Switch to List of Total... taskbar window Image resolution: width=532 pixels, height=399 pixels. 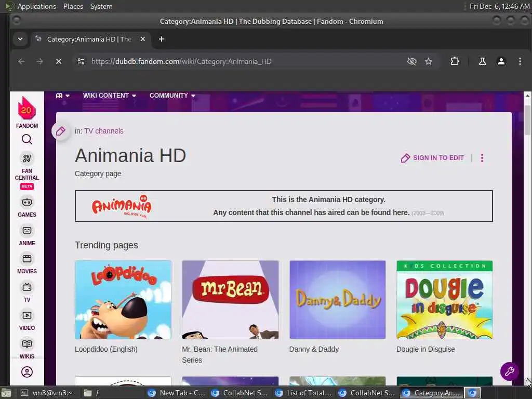point(303,393)
